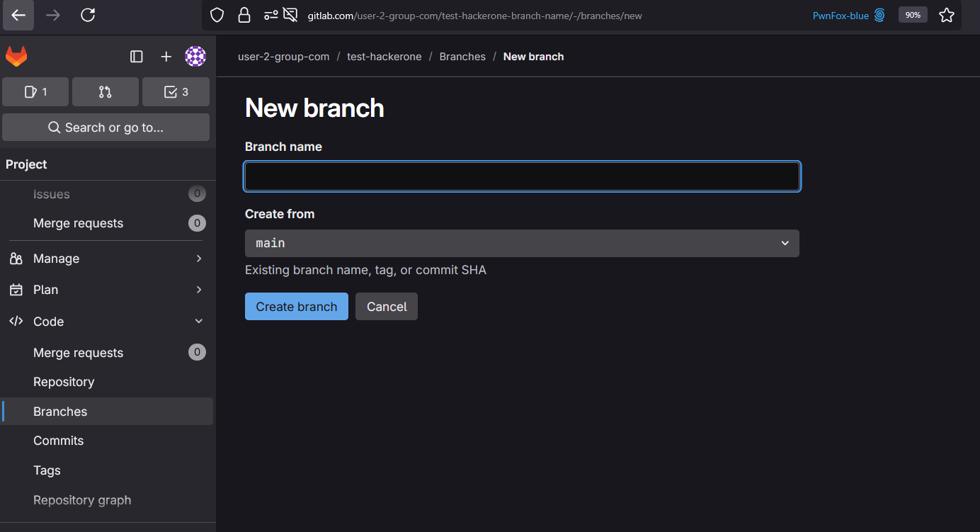Open Tags in the Code menu
This screenshot has height=532, width=980.
coord(47,470)
